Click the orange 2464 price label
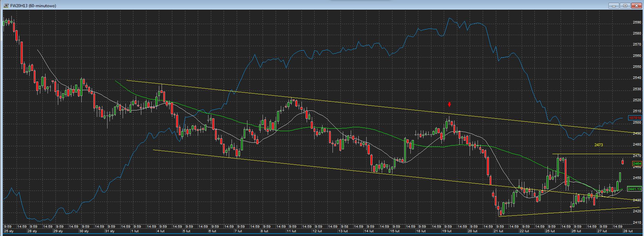644x236 pixels. click(637, 164)
